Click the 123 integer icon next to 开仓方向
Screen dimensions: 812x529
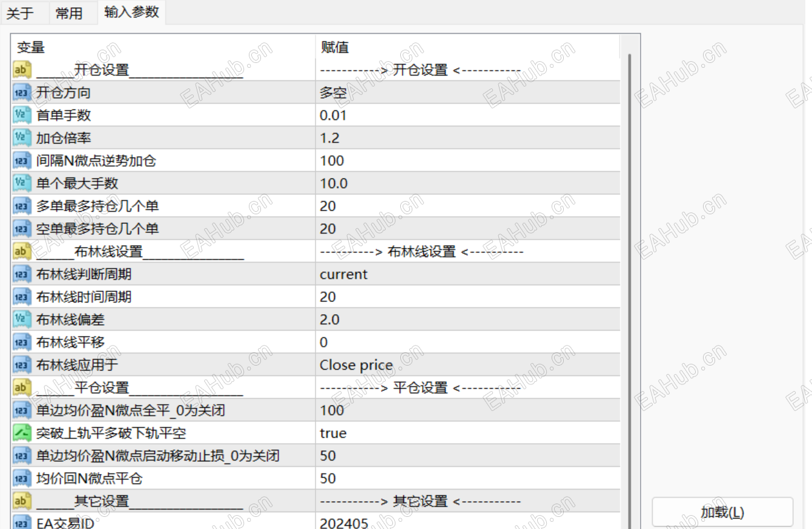click(20, 92)
